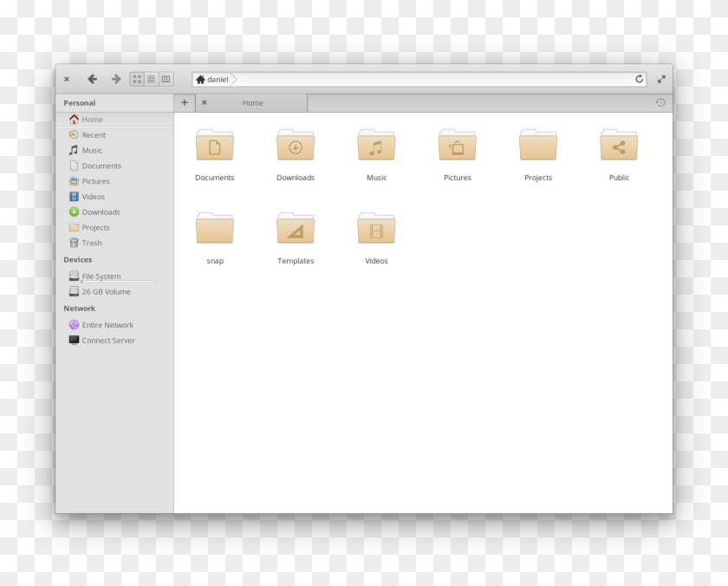728x586 pixels.
Task: Open the Videos folder icon
Action: tap(376, 229)
